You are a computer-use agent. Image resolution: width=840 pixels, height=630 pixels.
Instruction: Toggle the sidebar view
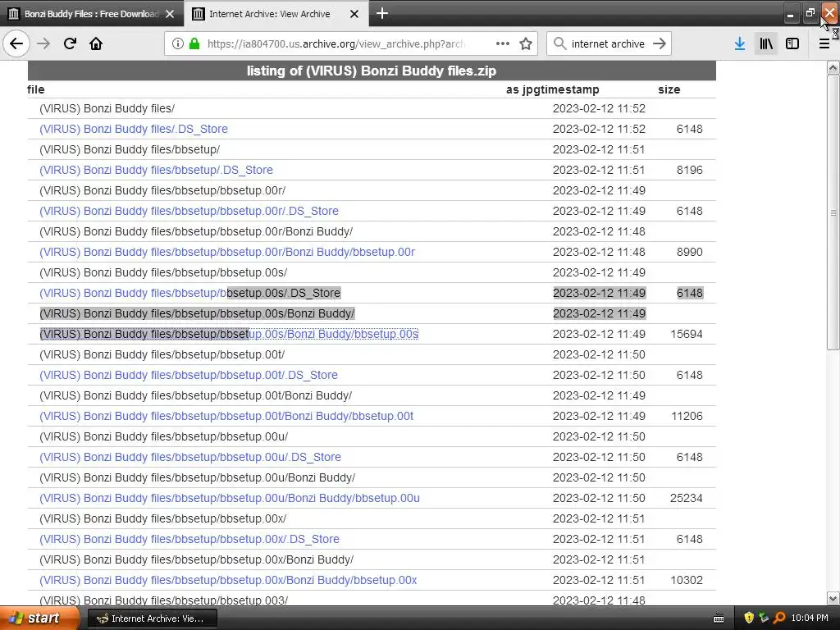tap(792, 43)
